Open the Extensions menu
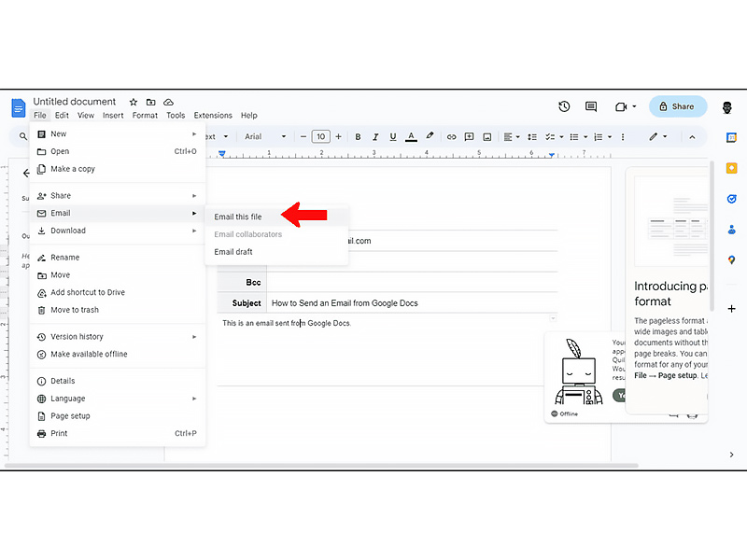 click(x=213, y=115)
